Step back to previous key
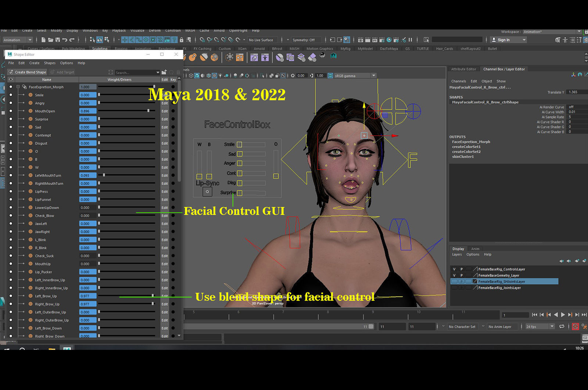The width and height of the screenshot is (588, 390). 549,315
